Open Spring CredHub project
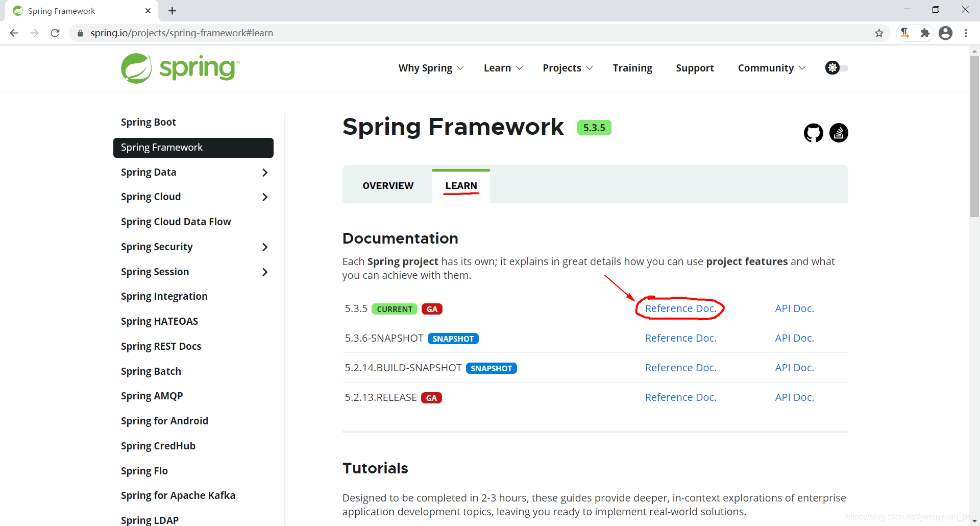Image resolution: width=980 pixels, height=526 pixels. [158, 446]
